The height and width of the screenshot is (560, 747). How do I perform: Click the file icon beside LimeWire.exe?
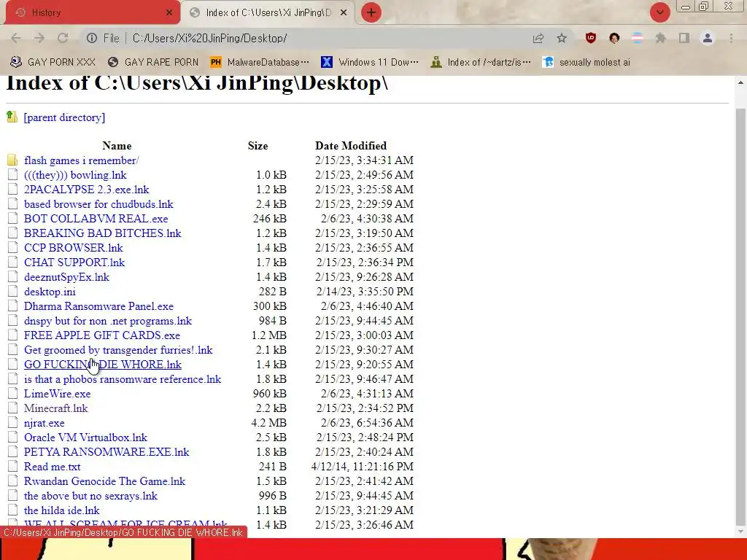(x=12, y=393)
